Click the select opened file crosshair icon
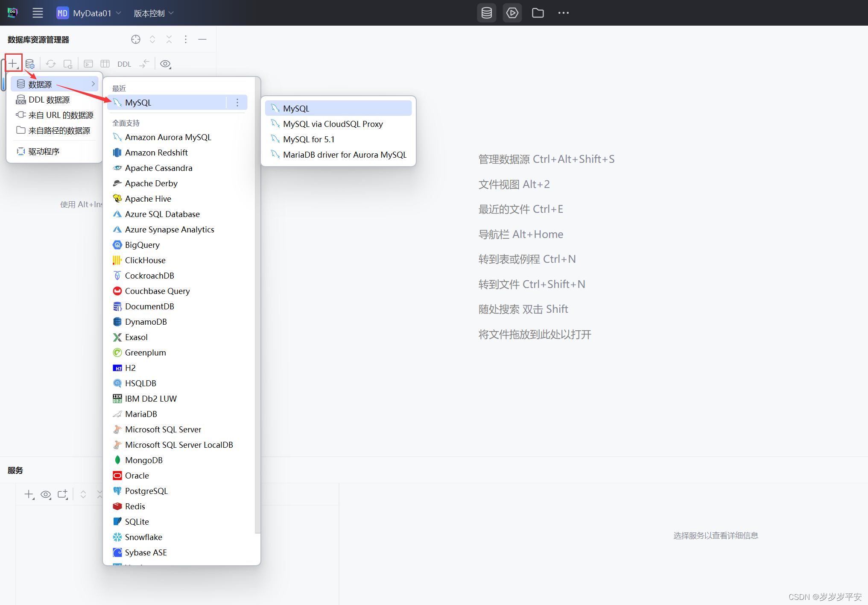The image size is (868, 605). [136, 39]
